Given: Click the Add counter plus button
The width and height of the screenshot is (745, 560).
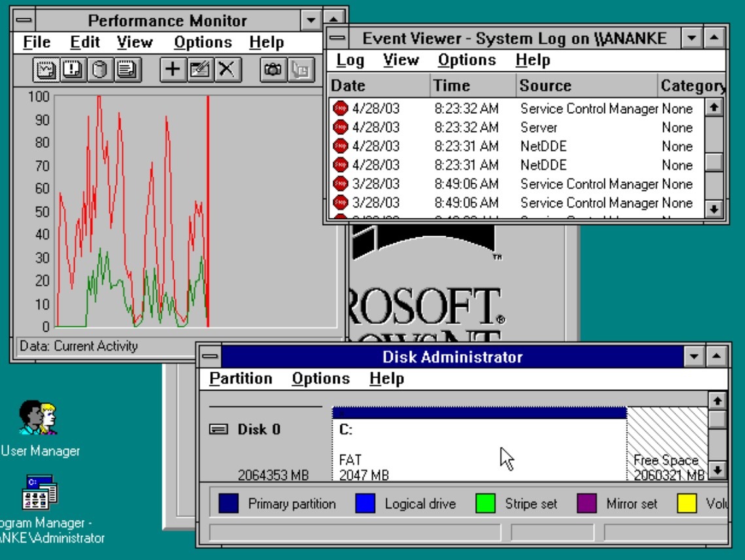Looking at the screenshot, I should pyautogui.click(x=172, y=69).
